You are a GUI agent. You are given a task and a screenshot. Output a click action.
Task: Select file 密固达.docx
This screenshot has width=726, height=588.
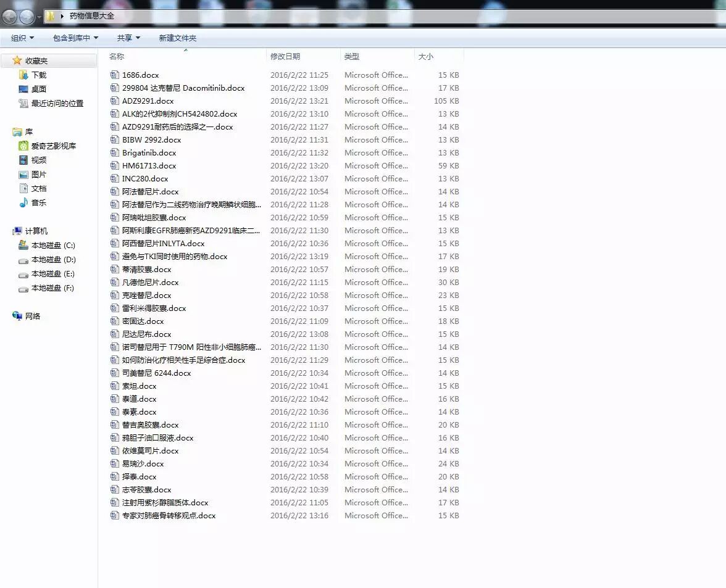coord(143,321)
